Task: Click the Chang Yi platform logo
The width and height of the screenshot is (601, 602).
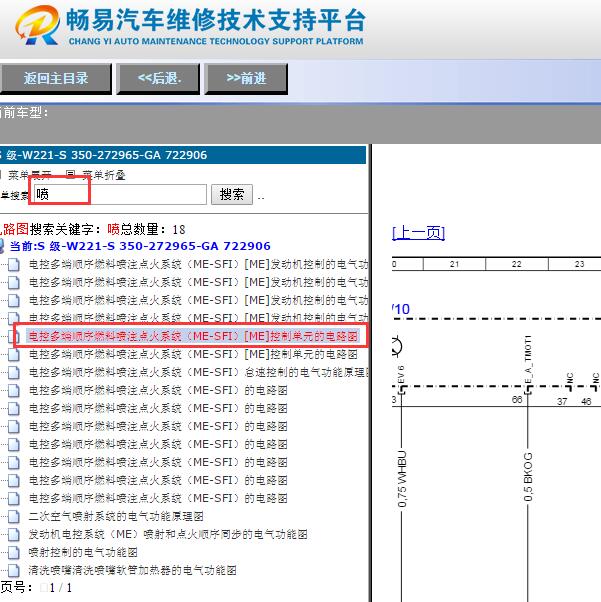Action: point(38,25)
